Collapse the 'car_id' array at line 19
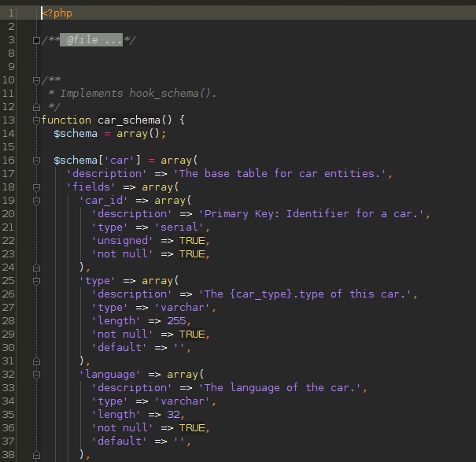The width and height of the screenshot is (476, 462). click(x=36, y=201)
